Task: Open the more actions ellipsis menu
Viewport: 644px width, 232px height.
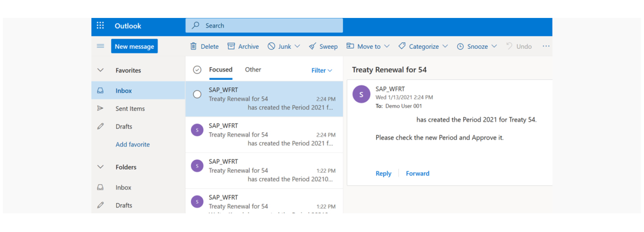Action: (546, 46)
